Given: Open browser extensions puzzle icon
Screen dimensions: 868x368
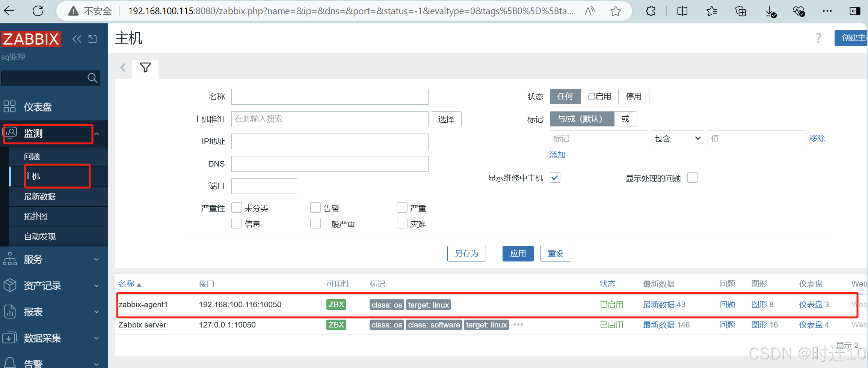Looking at the screenshot, I should point(651,11).
